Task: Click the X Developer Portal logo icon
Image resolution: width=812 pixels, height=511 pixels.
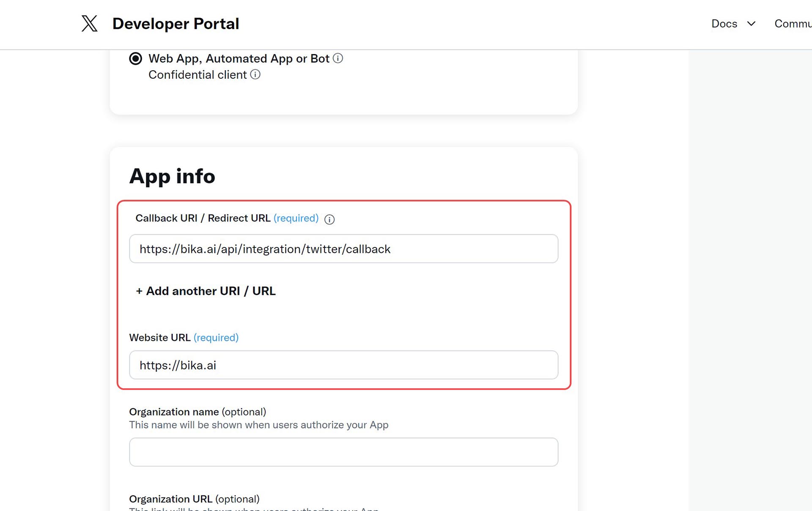Action: (89, 24)
